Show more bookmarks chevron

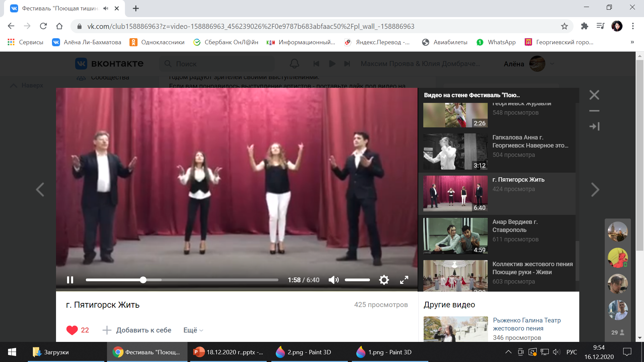tap(632, 42)
